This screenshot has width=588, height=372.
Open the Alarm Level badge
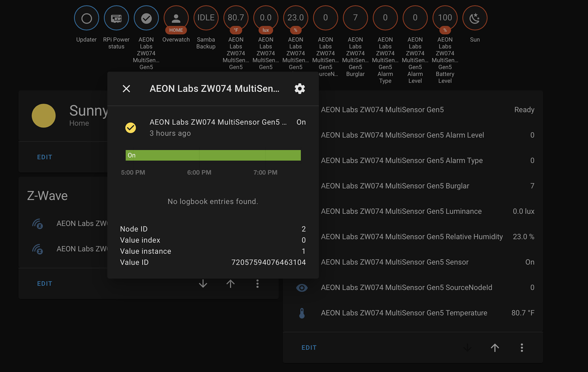pyautogui.click(x=415, y=18)
